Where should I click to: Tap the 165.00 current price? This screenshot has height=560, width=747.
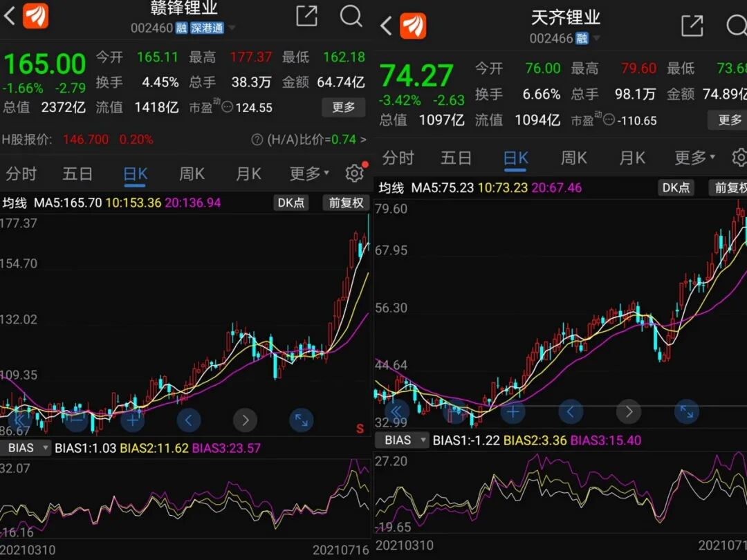tap(45, 64)
